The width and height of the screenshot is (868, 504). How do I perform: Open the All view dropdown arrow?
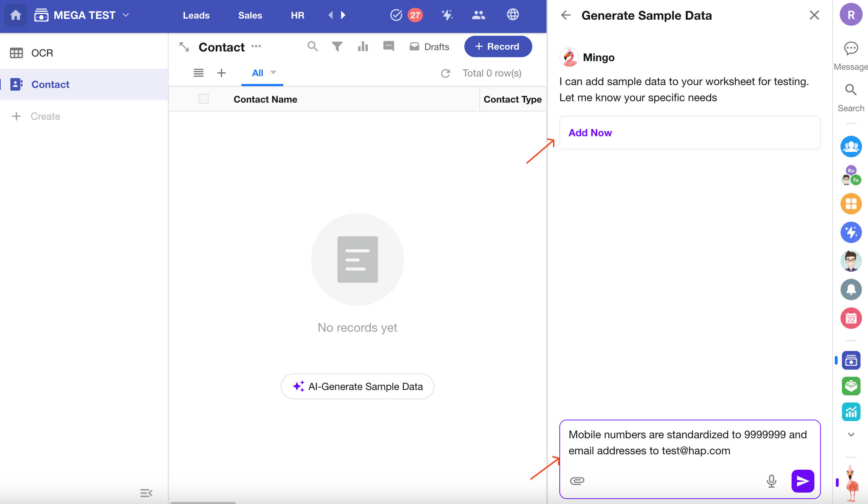pos(274,73)
